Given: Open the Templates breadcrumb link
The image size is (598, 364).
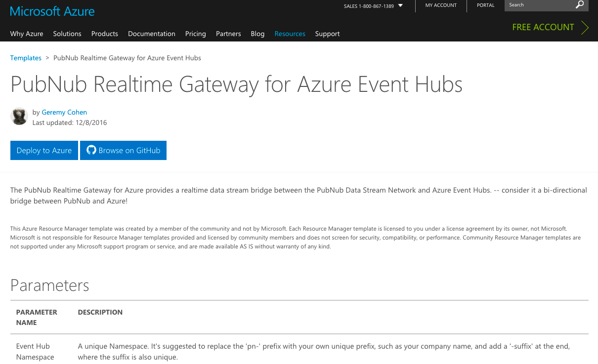Looking at the screenshot, I should pos(25,58).
